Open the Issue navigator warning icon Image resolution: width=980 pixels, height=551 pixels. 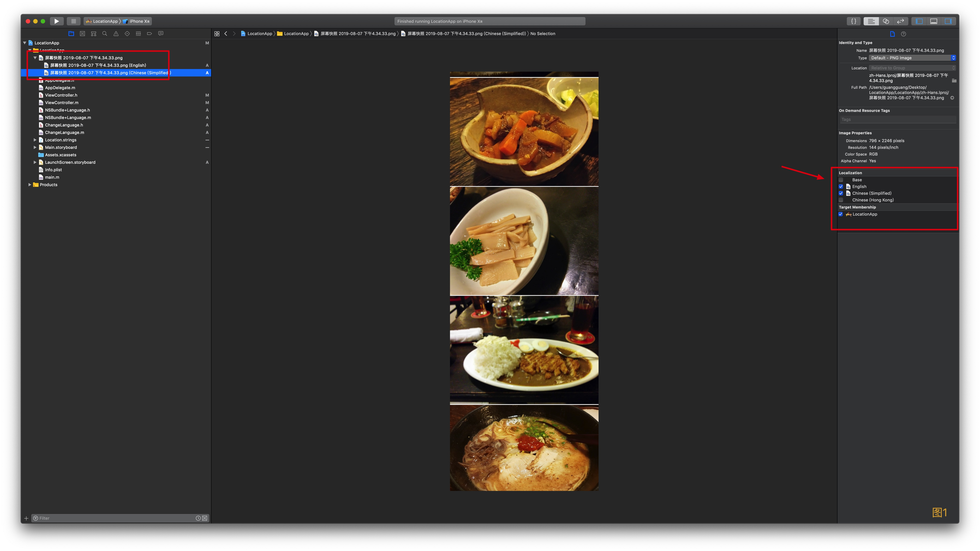click(x=116, y=33)
